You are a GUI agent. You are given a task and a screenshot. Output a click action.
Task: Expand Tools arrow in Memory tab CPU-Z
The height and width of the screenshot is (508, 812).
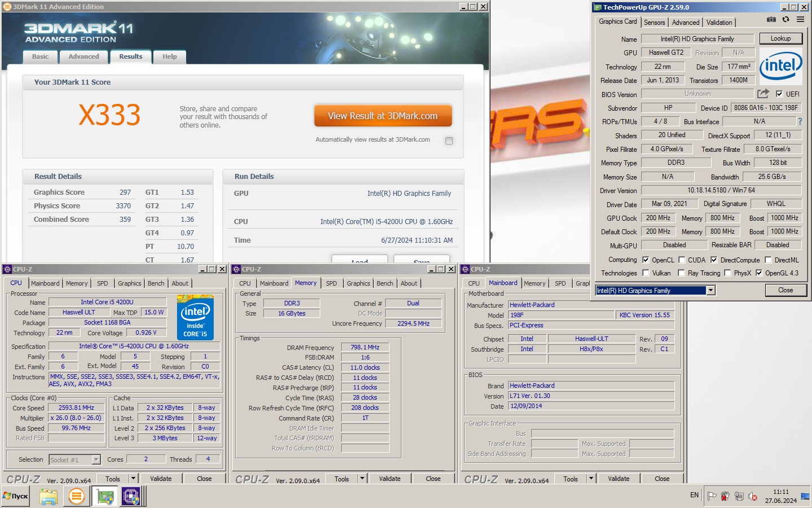click(363, 479)
